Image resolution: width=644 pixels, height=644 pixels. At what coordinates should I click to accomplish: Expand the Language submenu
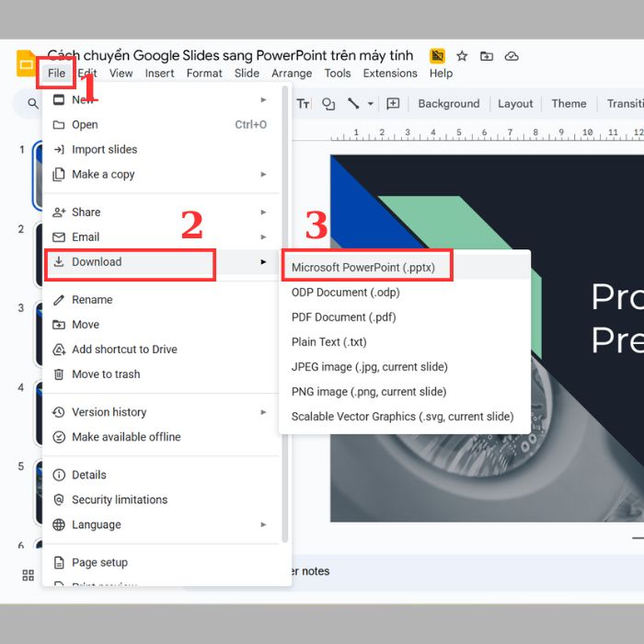tap(161, 524)
